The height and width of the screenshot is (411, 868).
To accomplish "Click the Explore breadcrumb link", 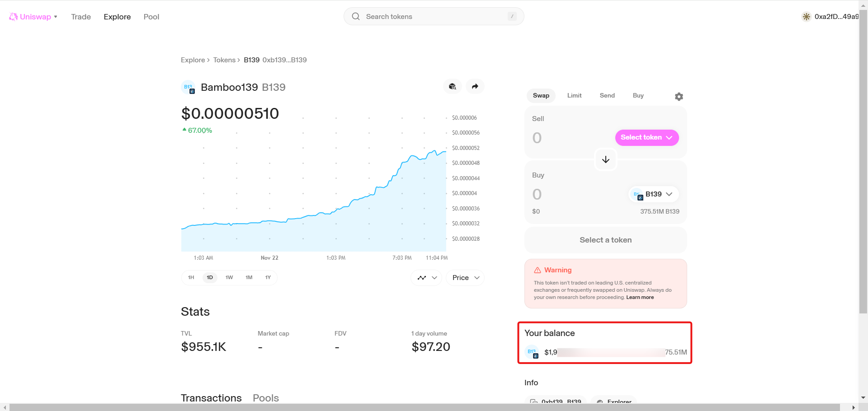I will pos(193,60).
